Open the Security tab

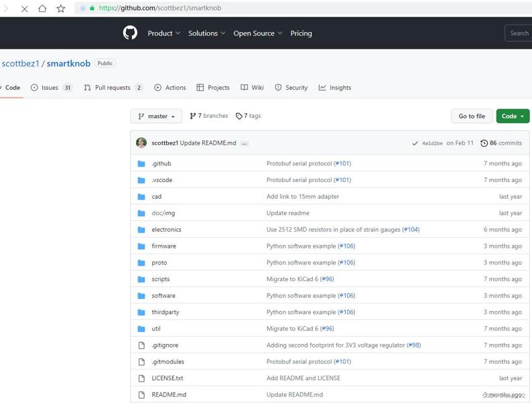pos(291,88)
